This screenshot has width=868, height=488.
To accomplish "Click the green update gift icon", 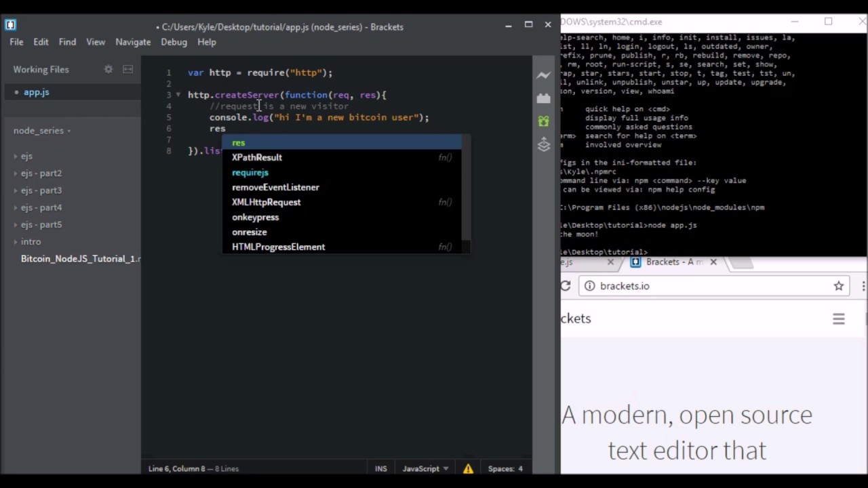I will (544, 121).
